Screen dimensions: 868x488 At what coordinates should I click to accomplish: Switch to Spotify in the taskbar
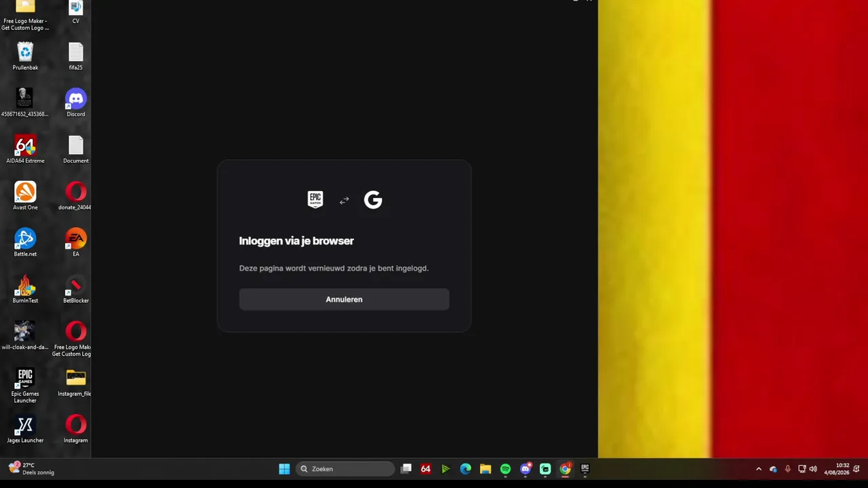pyautogui.click(x=505, y=469)
